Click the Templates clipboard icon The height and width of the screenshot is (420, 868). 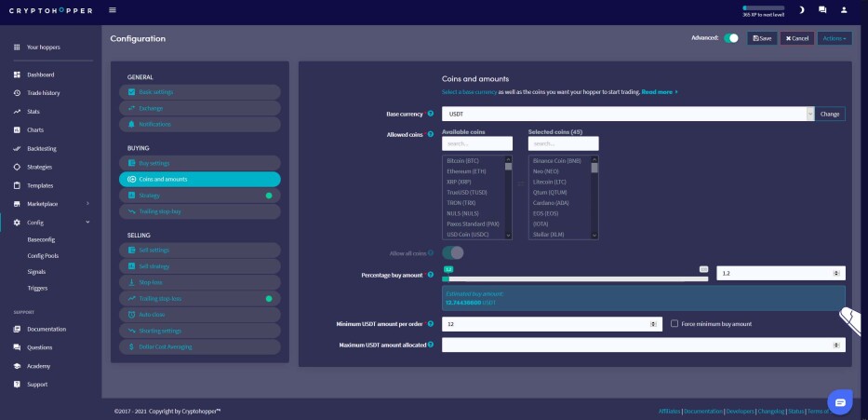point(17,185)
